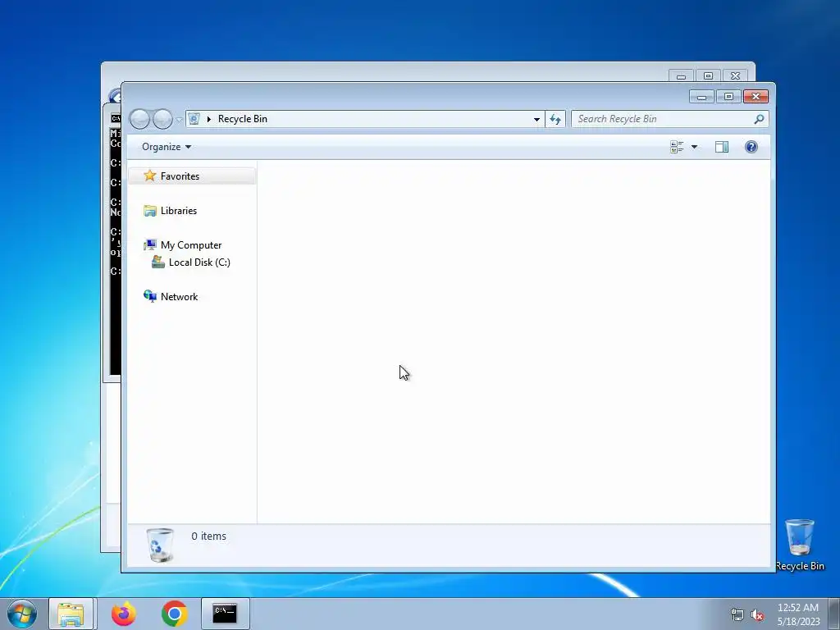Toggle the preview pane
Screen dimensions: 840x630
(722, 147)
